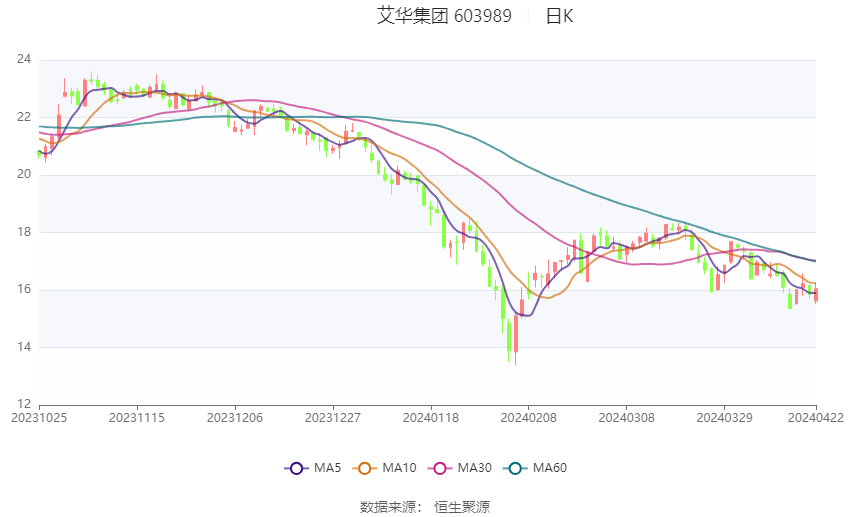Click the 20240422 x-axis date label

[816, 418]
